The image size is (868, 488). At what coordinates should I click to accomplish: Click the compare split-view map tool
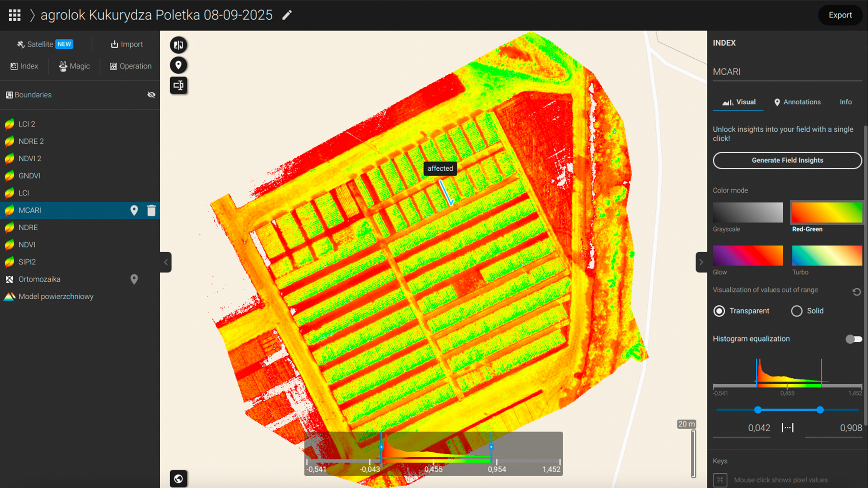coord(178,45)
